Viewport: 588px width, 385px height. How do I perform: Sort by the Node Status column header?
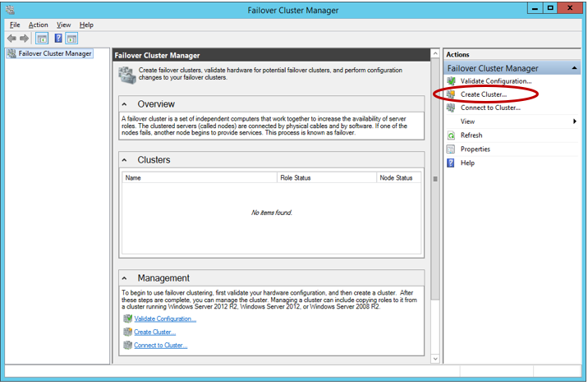pyautogui.click(x=398, y=177)
